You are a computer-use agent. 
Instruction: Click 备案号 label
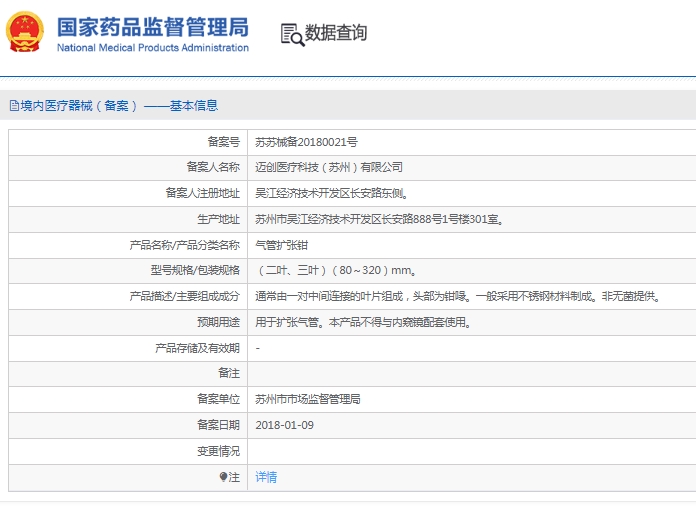[x=224, y=142]
